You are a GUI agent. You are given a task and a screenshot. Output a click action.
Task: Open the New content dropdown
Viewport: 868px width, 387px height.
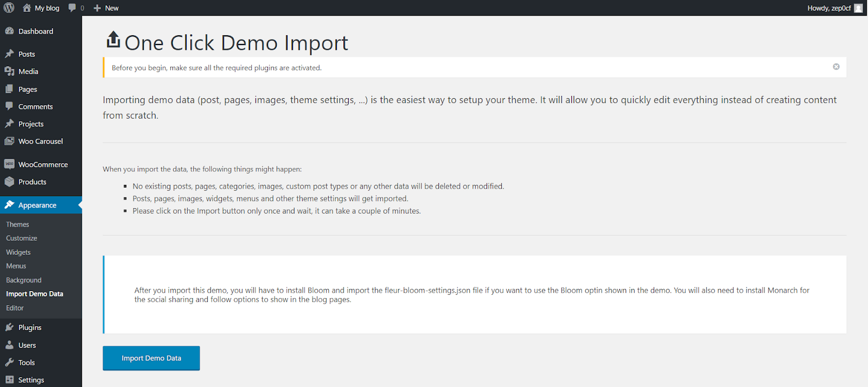106,8
